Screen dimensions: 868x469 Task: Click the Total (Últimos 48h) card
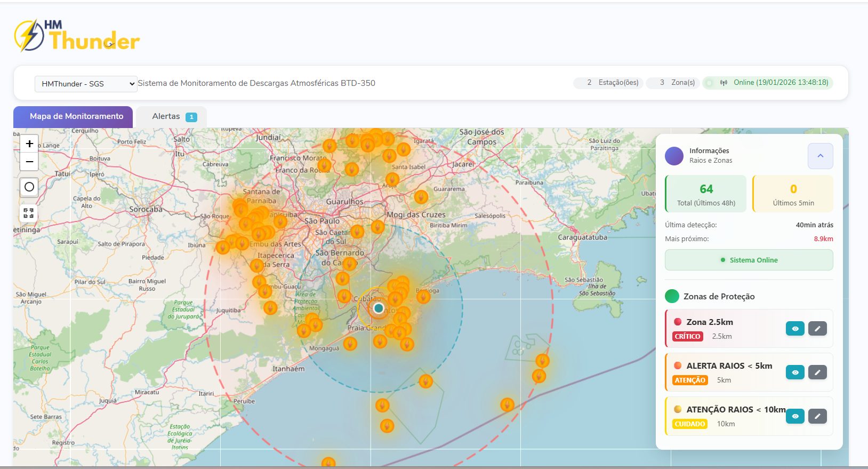706,194
